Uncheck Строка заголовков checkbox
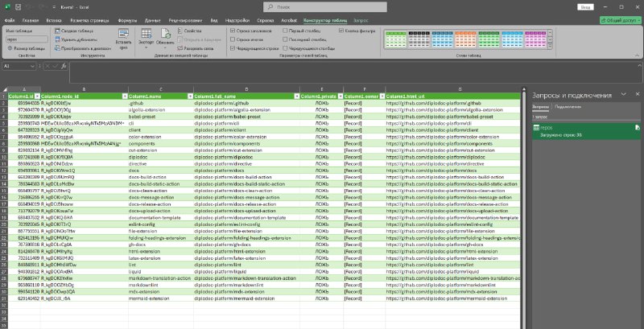Image resolution: width=644 pixels, height=329 pixels. coord(233,31)
